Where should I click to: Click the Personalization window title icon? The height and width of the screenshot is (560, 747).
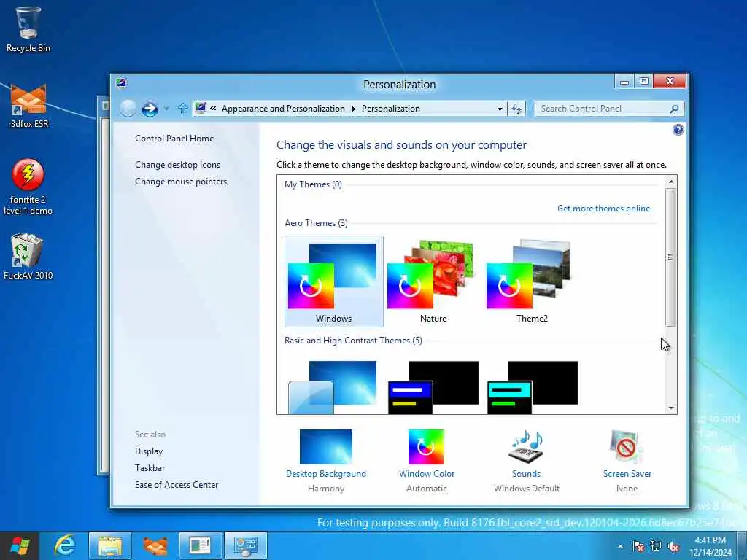[121, 83]
